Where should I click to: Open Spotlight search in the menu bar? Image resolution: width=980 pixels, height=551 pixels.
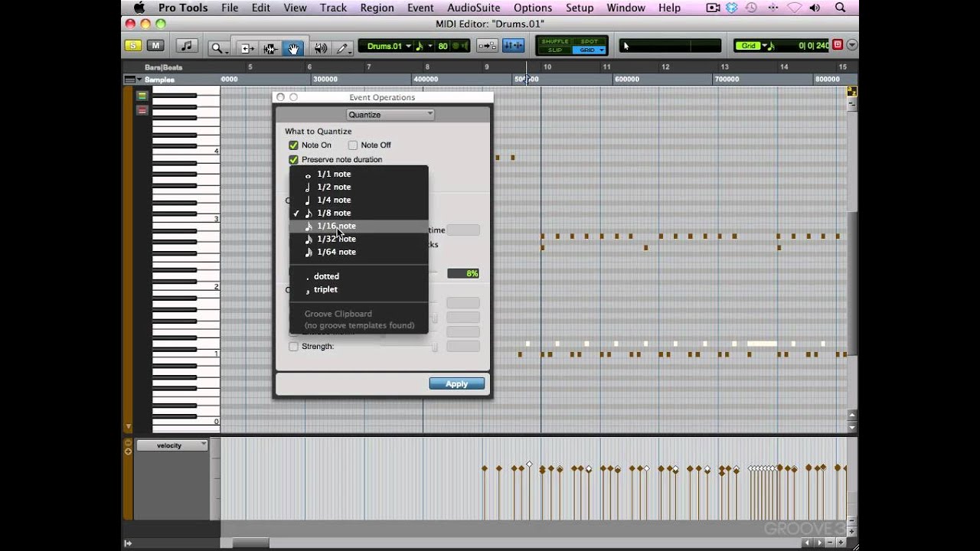pyautogui.click(x=840, y=8)
